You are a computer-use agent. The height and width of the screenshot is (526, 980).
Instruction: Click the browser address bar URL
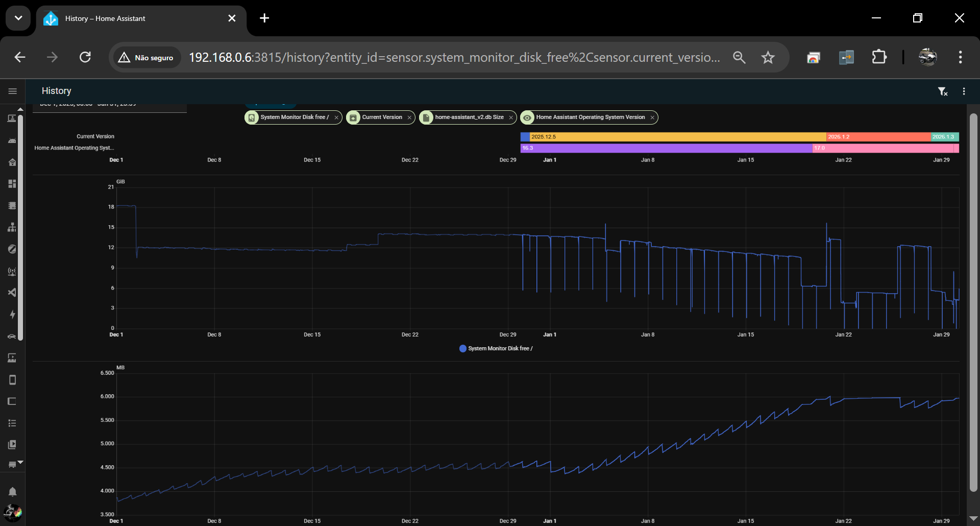click(454, 57)
